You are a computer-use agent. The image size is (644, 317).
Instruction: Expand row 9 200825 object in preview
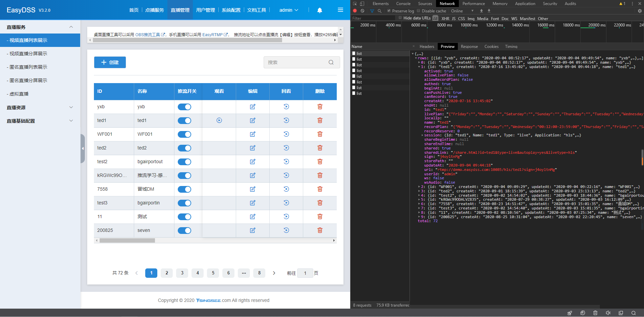point(419,217)
